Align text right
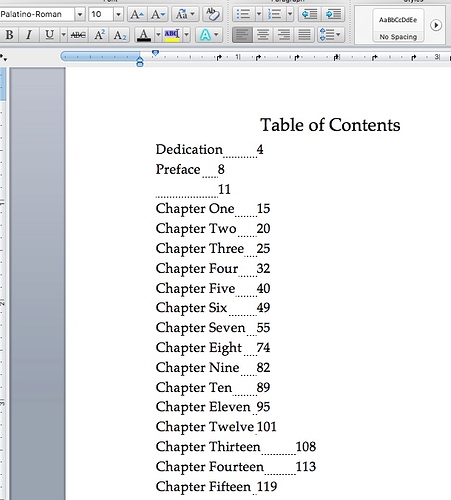Image resolution: width=451 pixels, height=500 pixels. click(284, 35)
